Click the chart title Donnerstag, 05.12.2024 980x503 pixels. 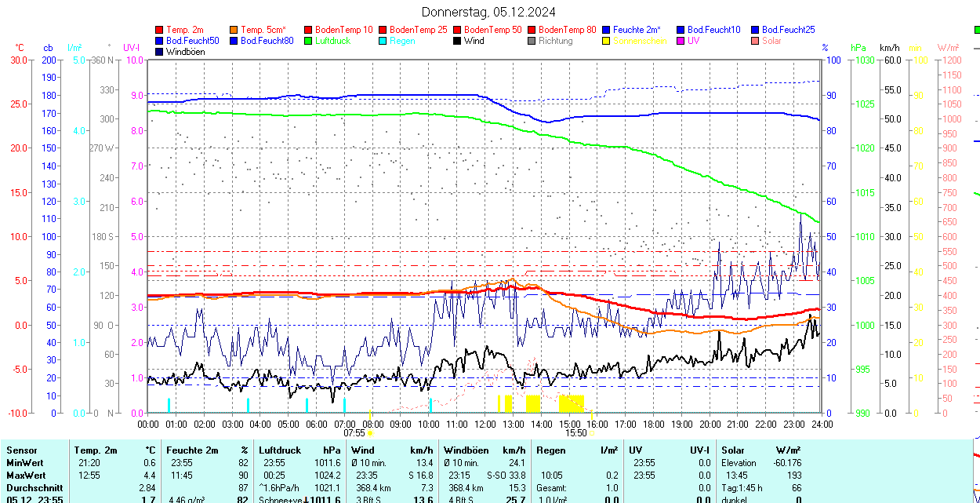click(488, 12)
